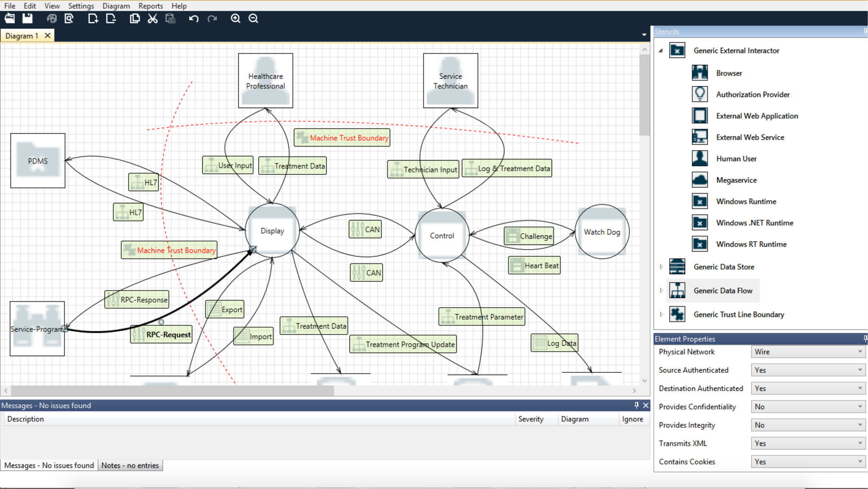Close the Diagram 1 tab
Viewport: 868px width, 489px height.
[47, 36]
